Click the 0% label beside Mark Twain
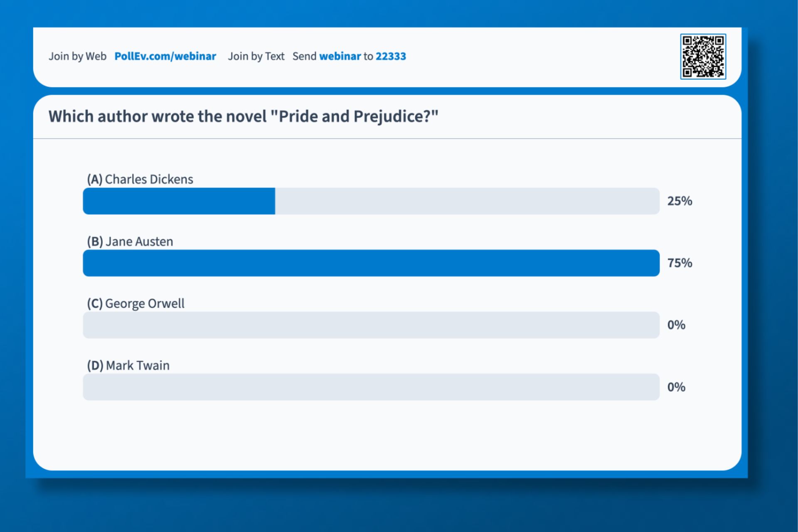Screen dimensions: 798x532 click(x=677, y=387)
